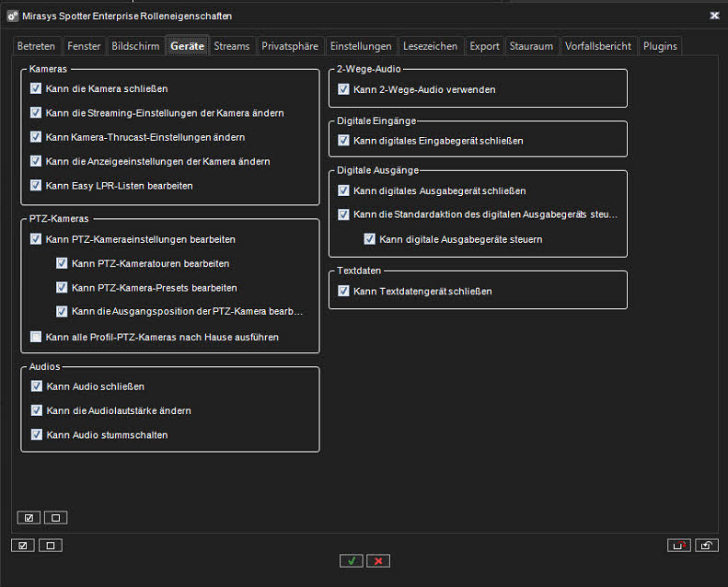
Task: Select the Plugins tab
Action: pos(660,46)
